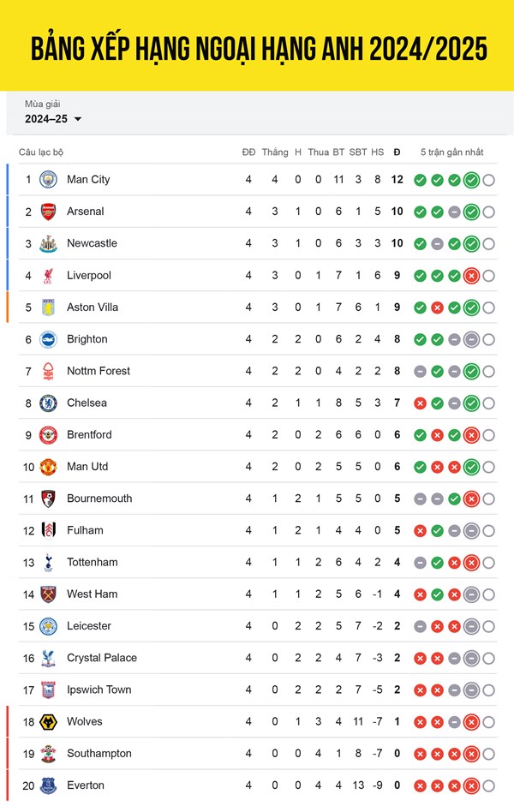Click the Wolves club crest
Image resolution: width=514 pixels, height=812 pixels.
coord(48,722)
